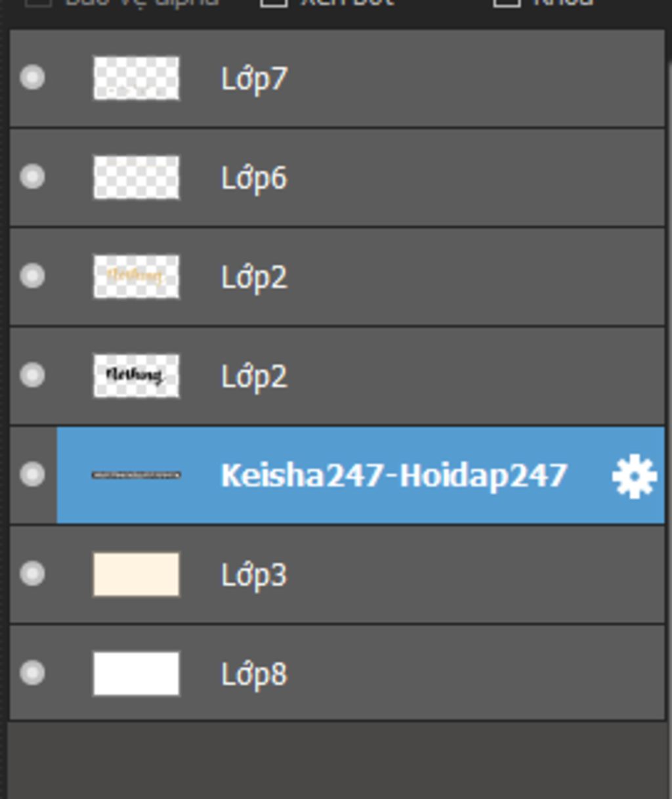Toggle visibility dot of Lớp8 layer
The height and width of the screenshot is (799, 672).
click(33, 673)
